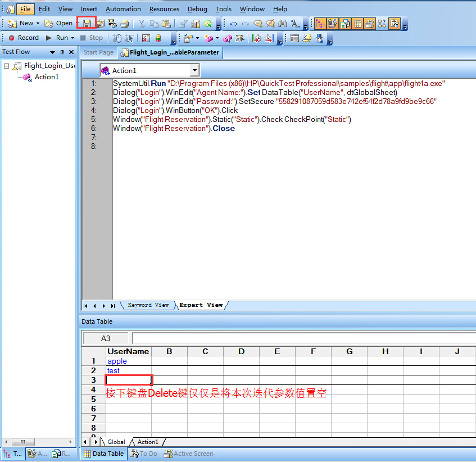Viewport: 476px width, 462px height.
Task: Close the Test Flow panel
Action: tap(71, 52)
